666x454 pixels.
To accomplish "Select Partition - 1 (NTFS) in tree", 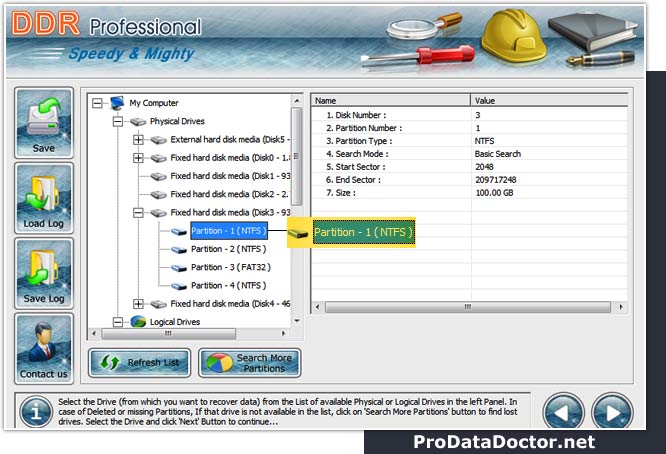I will tap(229, 231).
